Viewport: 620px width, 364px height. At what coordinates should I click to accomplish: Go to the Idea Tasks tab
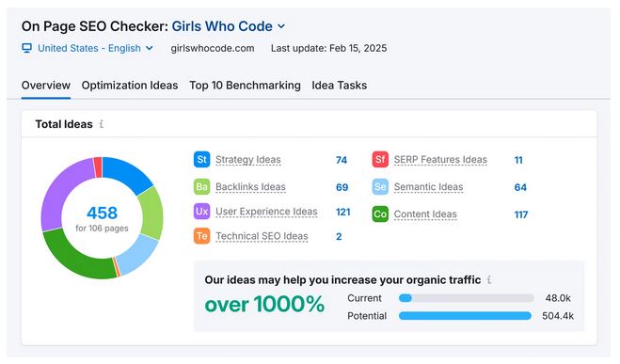click(x=340, y=86)
